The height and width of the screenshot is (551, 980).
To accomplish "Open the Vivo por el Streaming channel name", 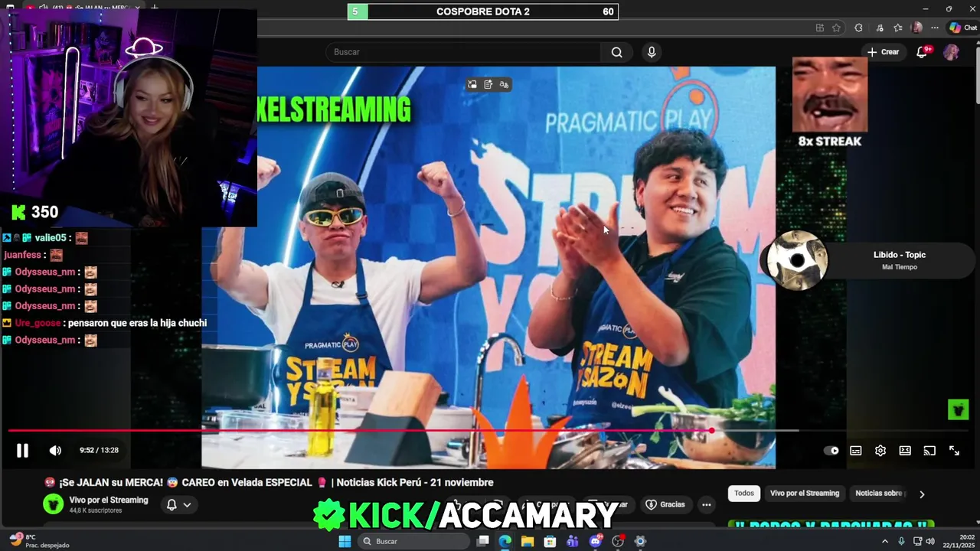I will pyautogui.click(x=109, y=500).
